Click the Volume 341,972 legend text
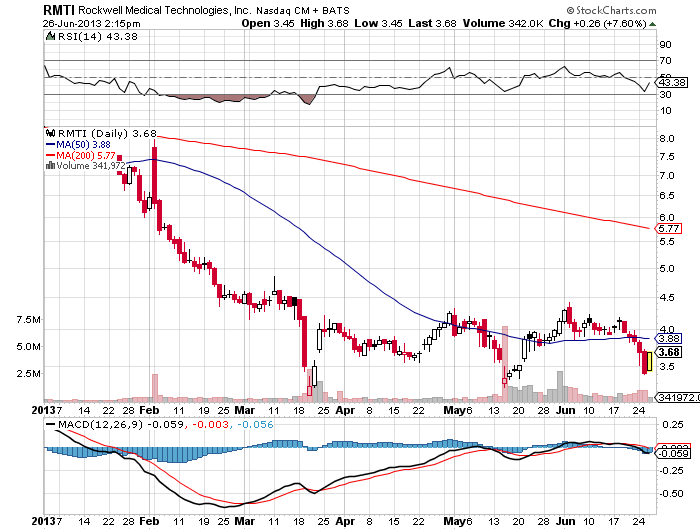Viewport: 700px width, 530px height. coord(91,166)
